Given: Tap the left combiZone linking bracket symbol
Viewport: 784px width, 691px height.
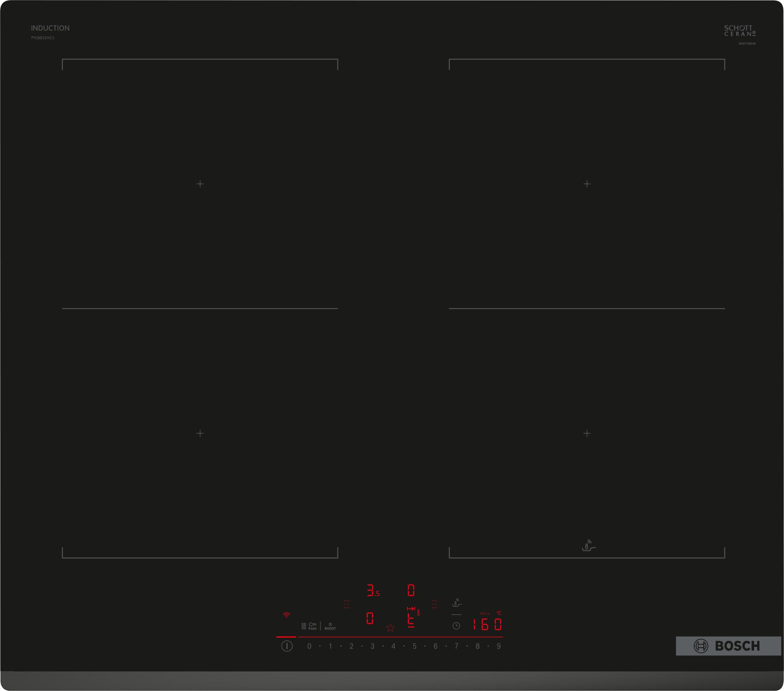Looking at the screenshot, I should click(x=346, y=604).
